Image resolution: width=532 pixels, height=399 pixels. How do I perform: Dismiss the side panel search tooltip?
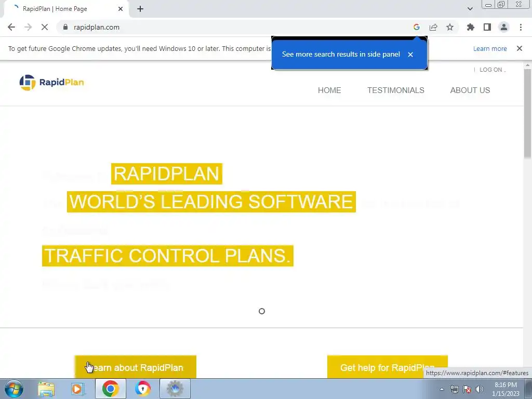tap(410, 54)
